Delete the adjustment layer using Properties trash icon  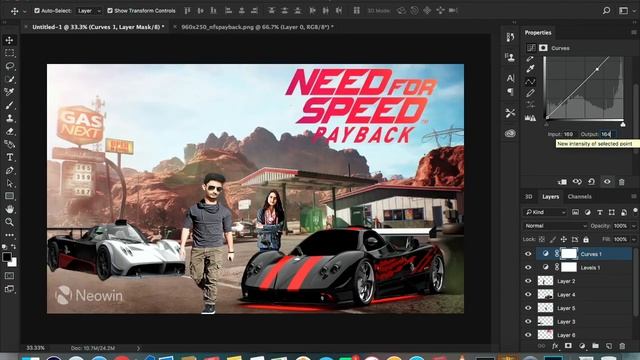(622, 182)
